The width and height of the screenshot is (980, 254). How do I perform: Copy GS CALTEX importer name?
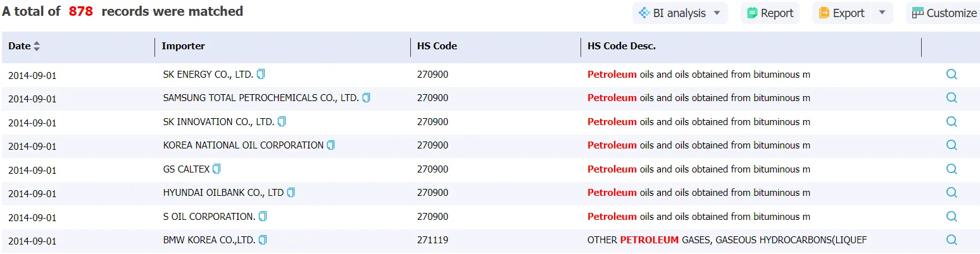point(217,169)
